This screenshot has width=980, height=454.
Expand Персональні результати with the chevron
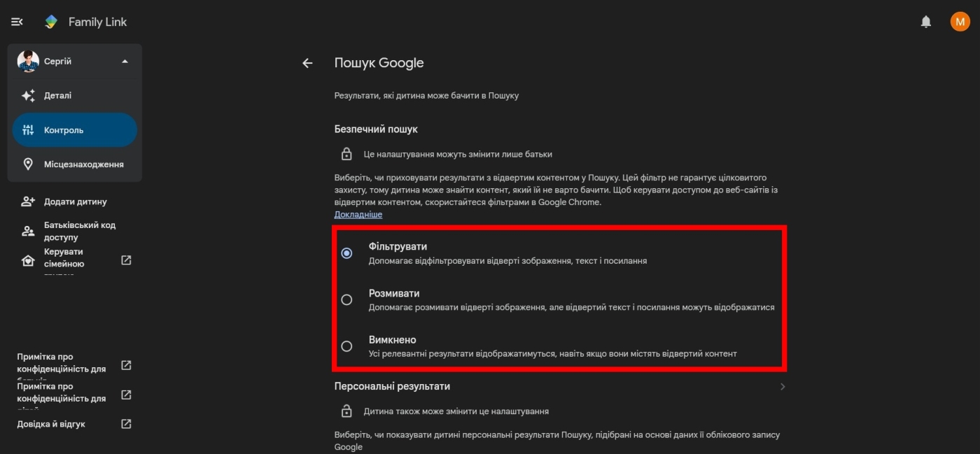[783, 387]
